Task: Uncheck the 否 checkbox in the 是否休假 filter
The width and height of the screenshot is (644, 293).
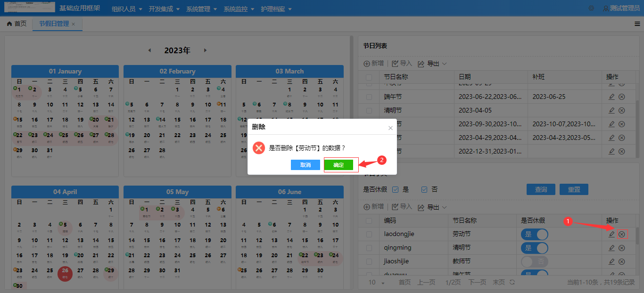Action: coord(422,189)
